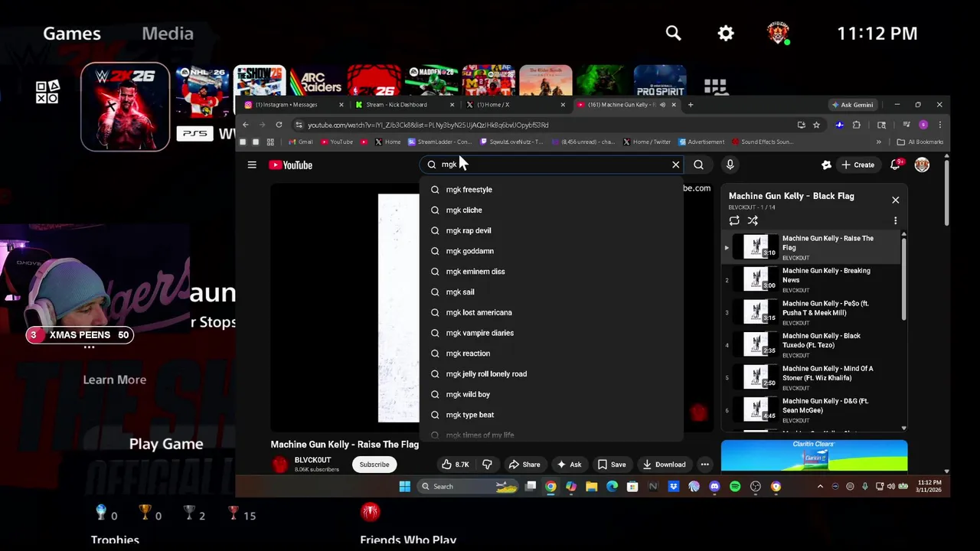Viewport: 980px width, 551px height.
Task: Play 'Pe$o (ft. Pusha T & Meek Mill)' item
Action: coord(812,312)
